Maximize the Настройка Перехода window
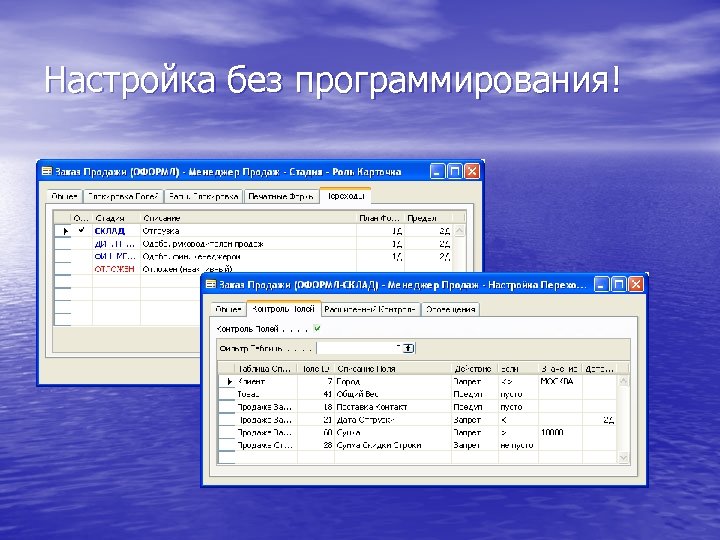This screenshot has height=540, width=720. (619, 285)
